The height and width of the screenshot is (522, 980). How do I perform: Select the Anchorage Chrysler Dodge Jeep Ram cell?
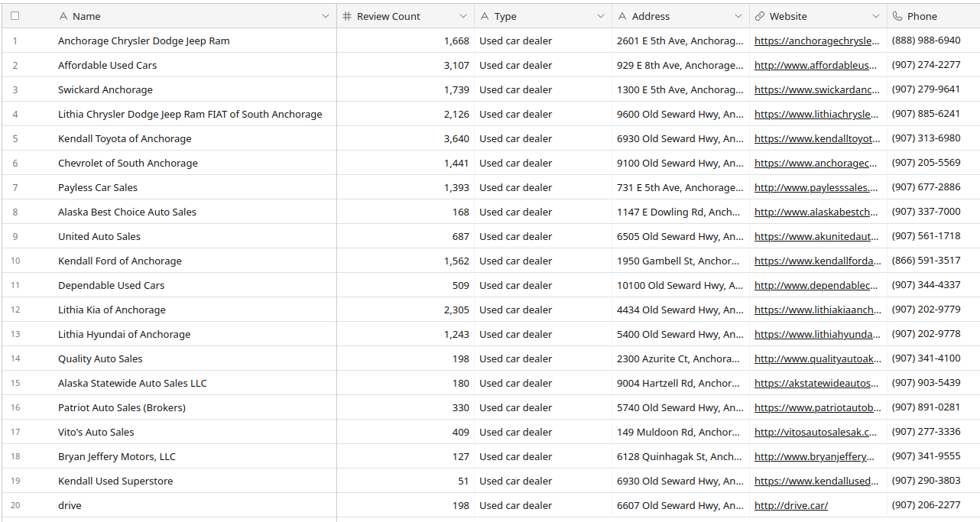click(x=195, y=41)
